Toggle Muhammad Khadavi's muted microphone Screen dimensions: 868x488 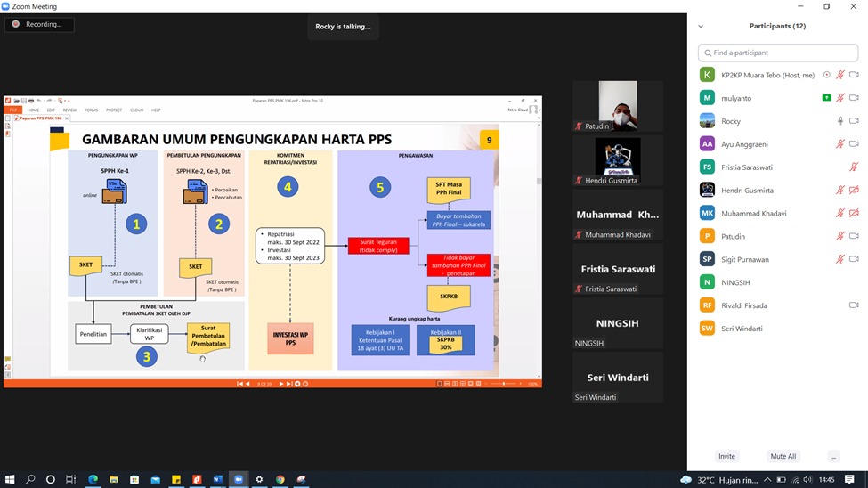(840, 214)
